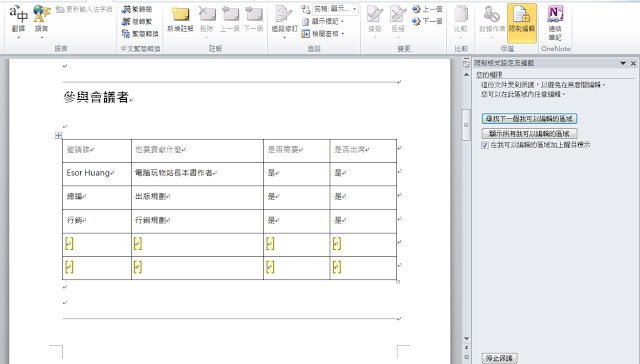Screen dimensions: 640x364
Task: Toggle 在我可以編輯的區域加上醒目提示 checkbox
Action: [x=485, y=145]
